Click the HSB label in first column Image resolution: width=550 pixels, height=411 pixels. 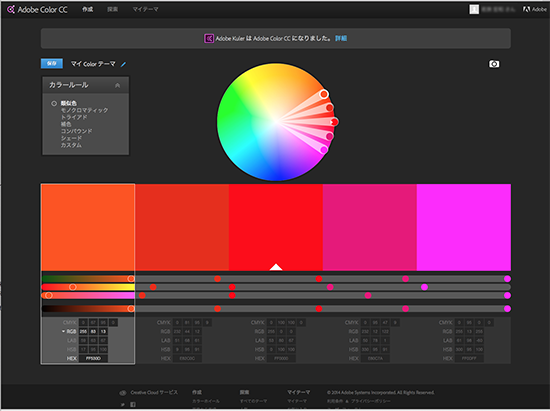coord(72,349)
